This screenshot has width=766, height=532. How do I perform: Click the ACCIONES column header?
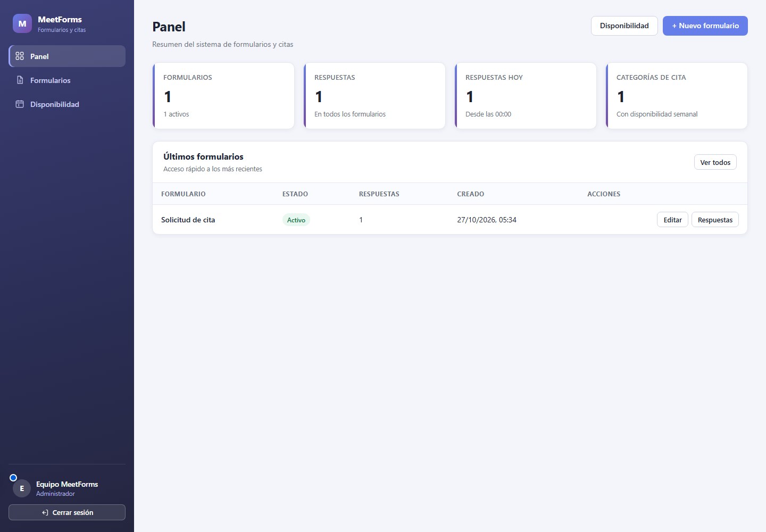[604, 194]
